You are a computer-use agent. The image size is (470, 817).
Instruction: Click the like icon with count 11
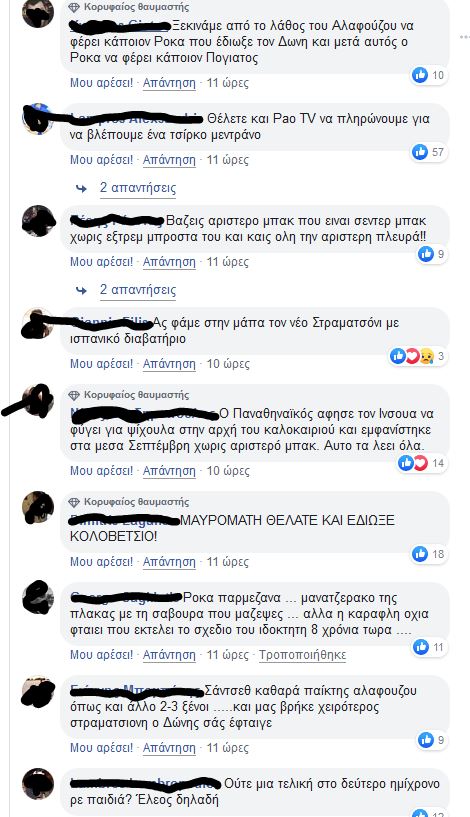421,647
